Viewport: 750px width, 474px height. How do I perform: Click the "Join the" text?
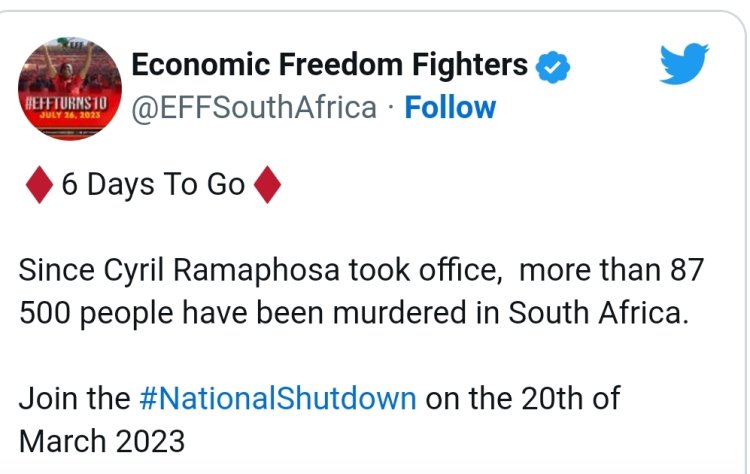(x=74, y=398)
